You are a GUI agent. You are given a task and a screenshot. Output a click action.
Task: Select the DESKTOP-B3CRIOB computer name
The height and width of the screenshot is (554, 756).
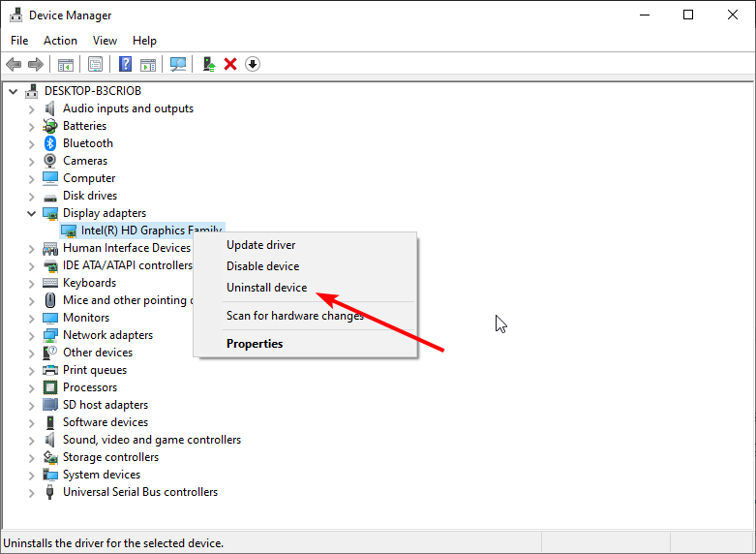[x=93, y=91]
